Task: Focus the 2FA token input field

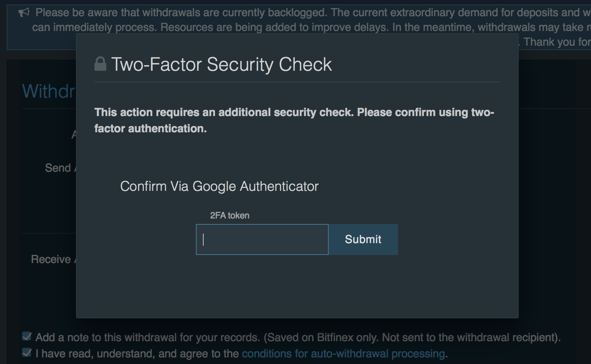Action: point(262,239)
